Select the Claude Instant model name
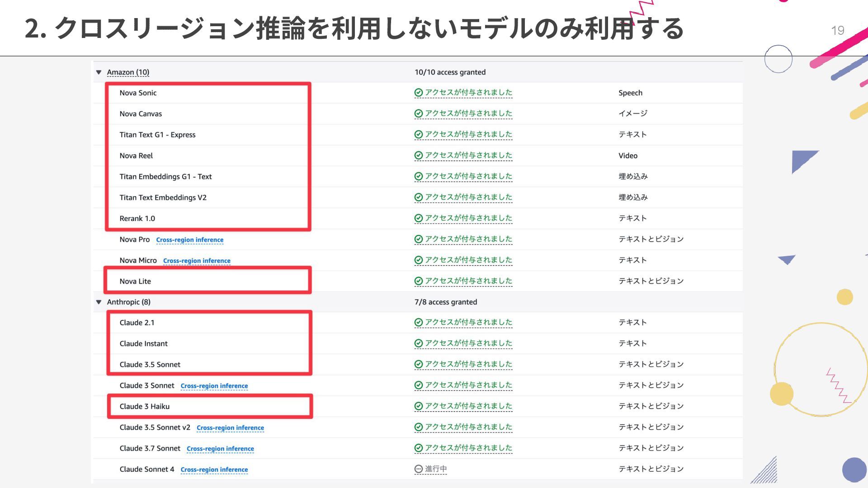Screen dimensions: 868x488 pyautogui.click(x=143, y=344)
